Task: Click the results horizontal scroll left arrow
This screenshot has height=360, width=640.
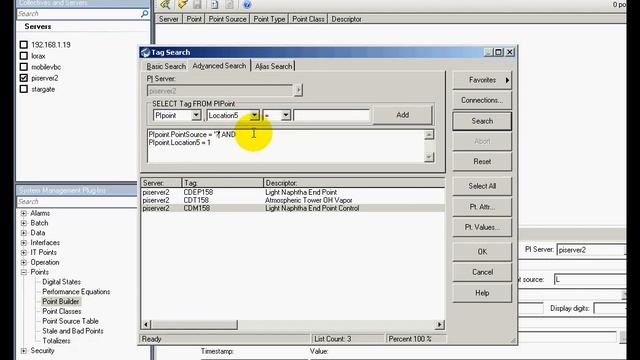Action: [147, 325]
